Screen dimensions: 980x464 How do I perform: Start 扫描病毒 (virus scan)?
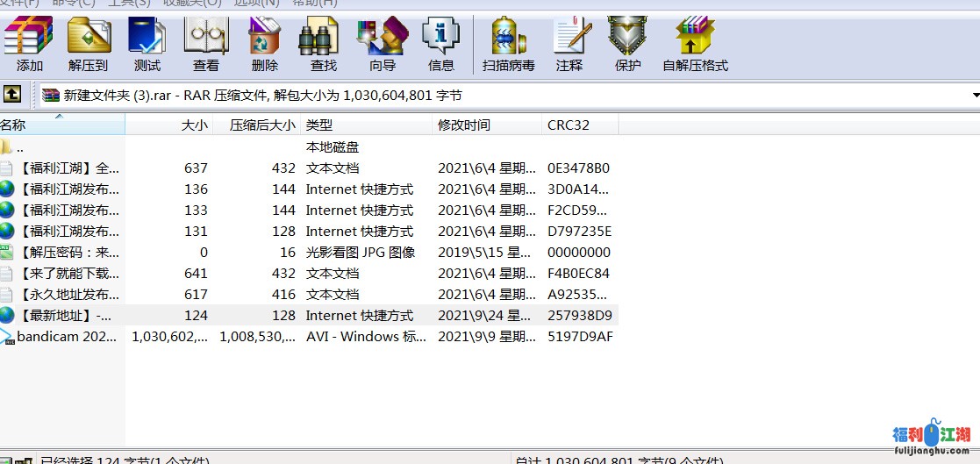[x=508, y=43]
